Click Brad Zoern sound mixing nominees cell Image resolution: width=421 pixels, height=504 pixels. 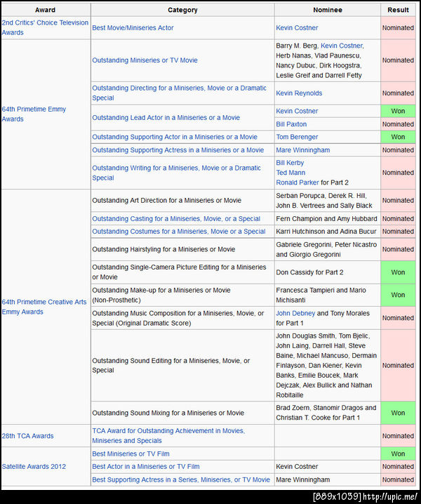(328, 413)
